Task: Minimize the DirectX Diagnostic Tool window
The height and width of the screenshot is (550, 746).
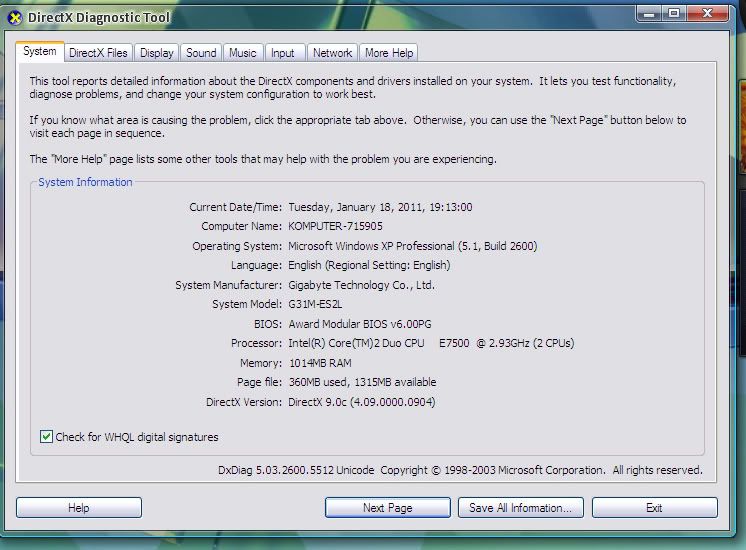Action: coord(648,13)
